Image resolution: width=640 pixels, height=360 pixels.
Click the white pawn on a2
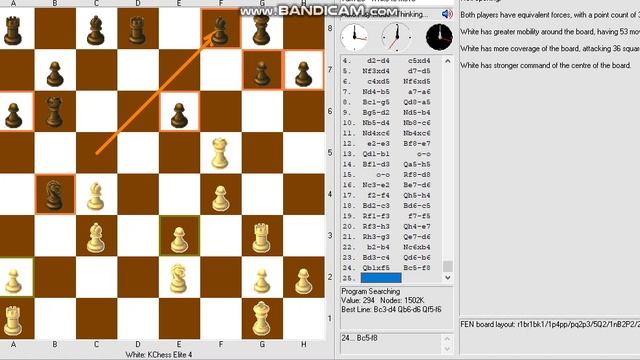click(13, 281)
